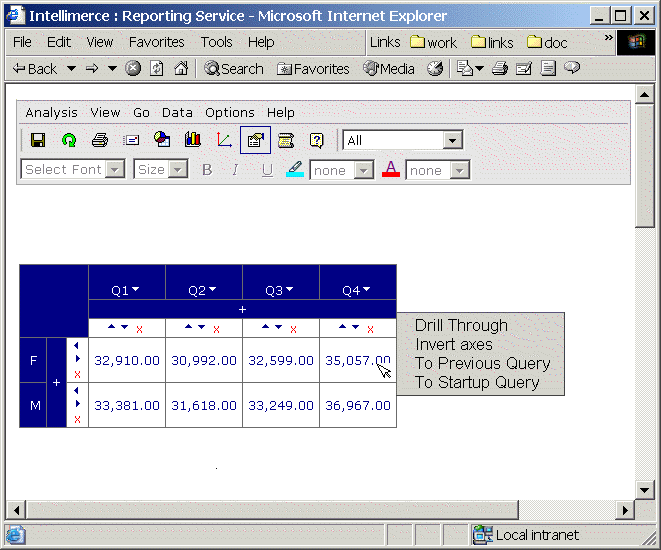The height and width of the screenshot is (550, 661).
Task: Click the browser Search button
Action: [x=234, y=69]
